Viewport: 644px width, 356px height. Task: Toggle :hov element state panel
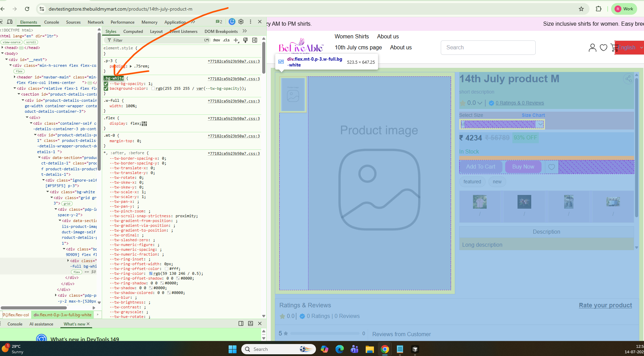tap(216, 40)
